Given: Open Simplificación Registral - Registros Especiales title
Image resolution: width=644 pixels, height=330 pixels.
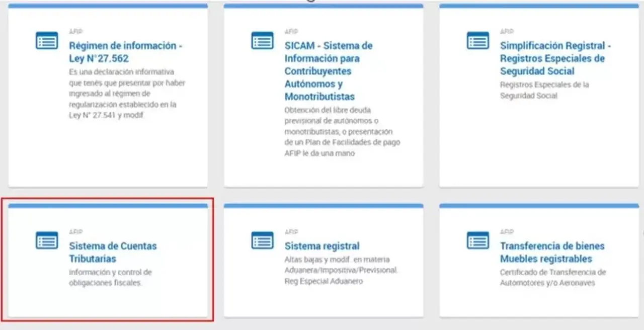Looking at the screenshot, I should click(555, 58).
